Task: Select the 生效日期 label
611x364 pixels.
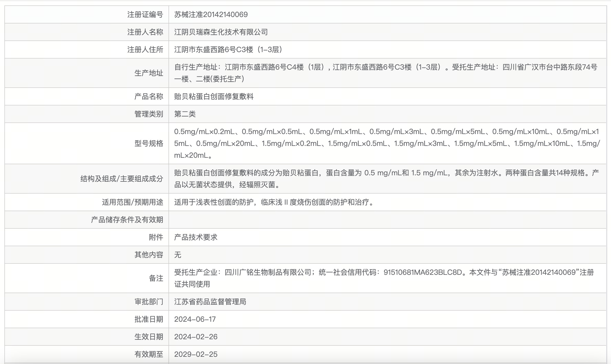Action: point(149,337)
